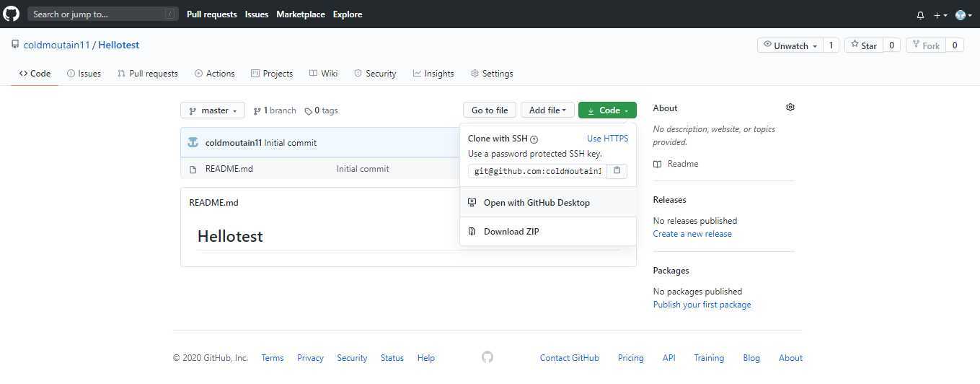Open Initial commit message in README.md row
This screenshot has width=980, height=384.
point(363,169)
